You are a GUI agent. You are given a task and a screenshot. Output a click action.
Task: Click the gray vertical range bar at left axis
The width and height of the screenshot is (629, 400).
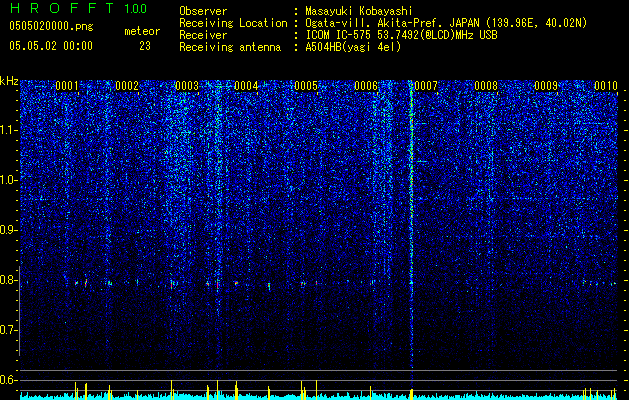pos(19,311)
